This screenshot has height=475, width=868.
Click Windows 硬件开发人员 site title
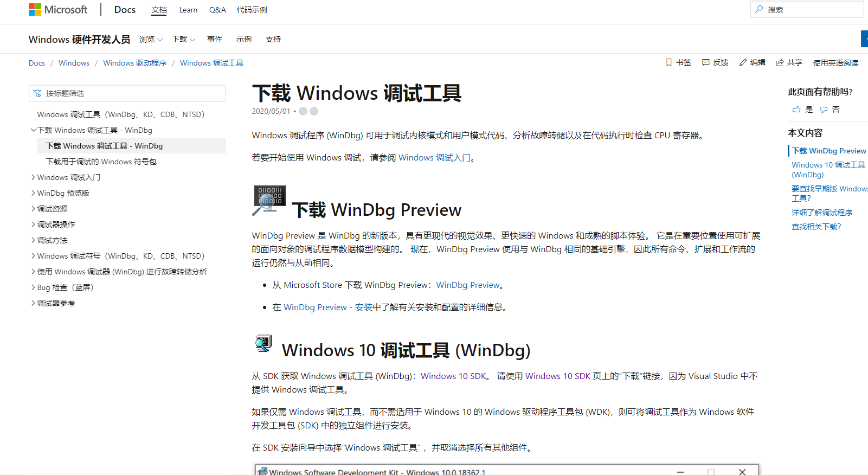(x=79, y=39)
